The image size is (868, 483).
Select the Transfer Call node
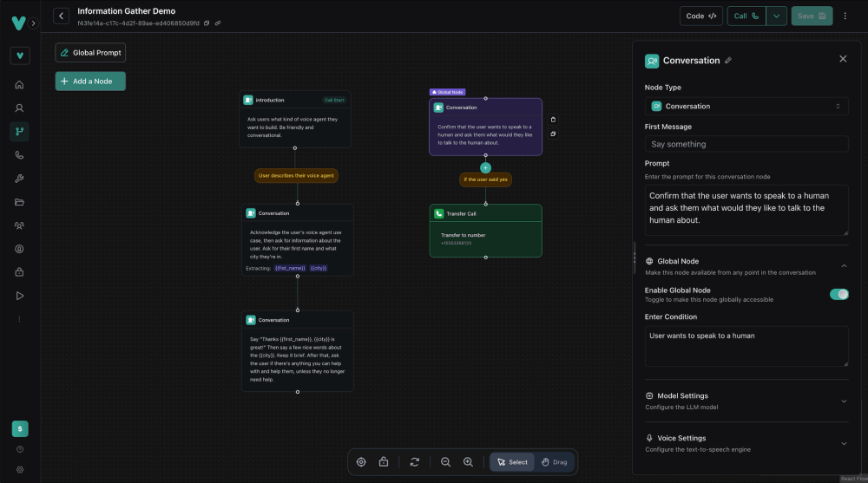(x=485, y=231)
